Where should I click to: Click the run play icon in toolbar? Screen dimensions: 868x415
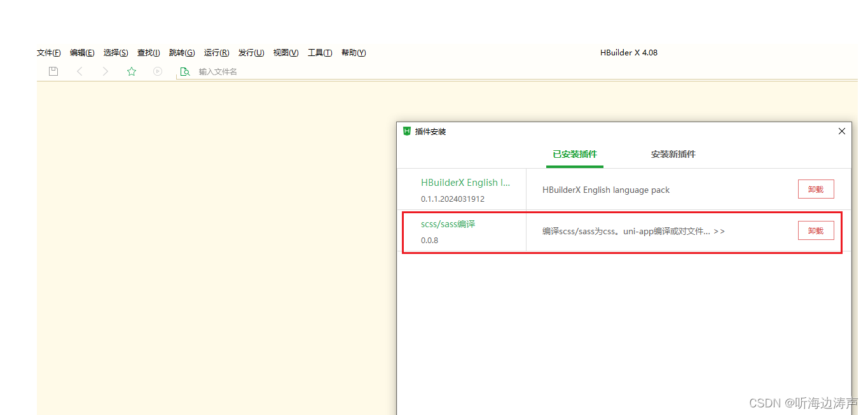click(x=158, y=71)
